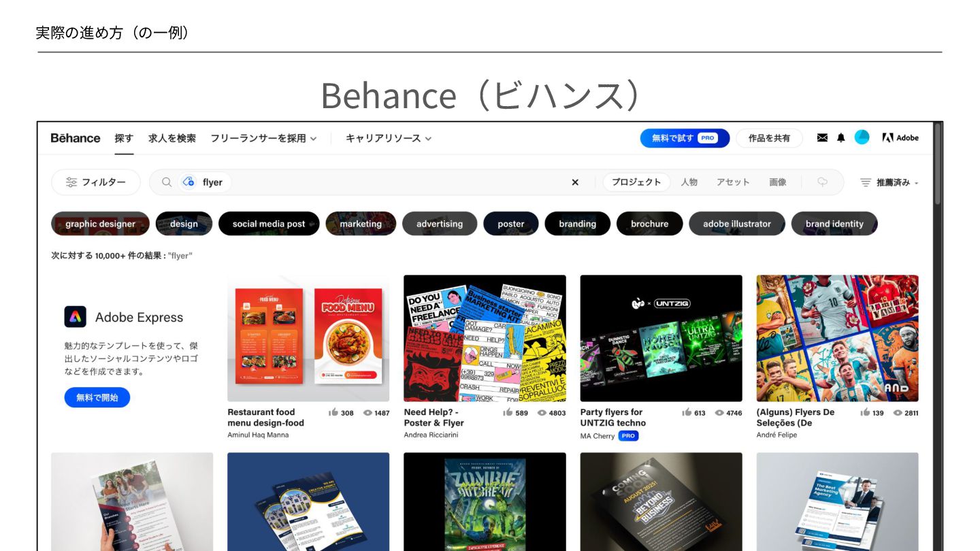Viewport: 980px width, 551px height.
Task: Select the brochure tag chip
Action: (x=649, y=224)
